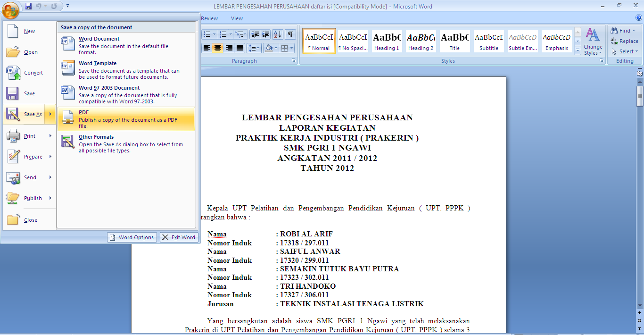Open the Change Styles dropdown

click(x=593, y=42)
